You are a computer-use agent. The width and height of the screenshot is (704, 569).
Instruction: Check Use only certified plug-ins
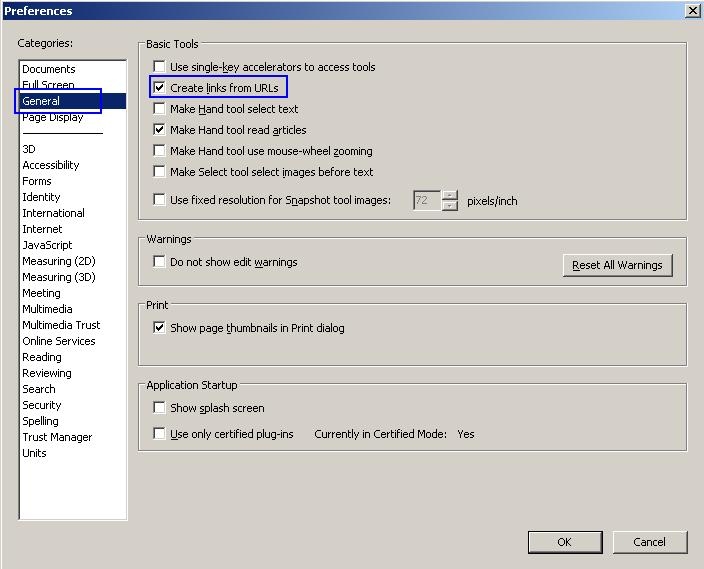pyautogui.click(x=159, y=434)
